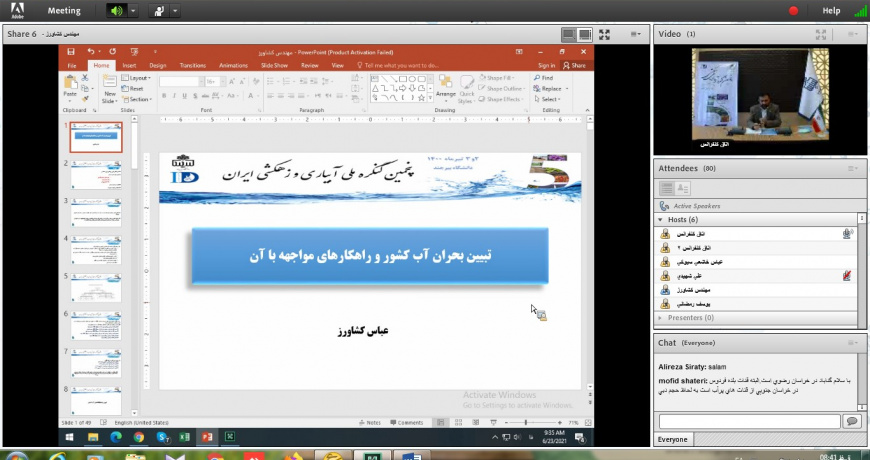Toggle Normal view in PowerPoint status bar
This screenshot has height=460, width=870.
point(440,423)
